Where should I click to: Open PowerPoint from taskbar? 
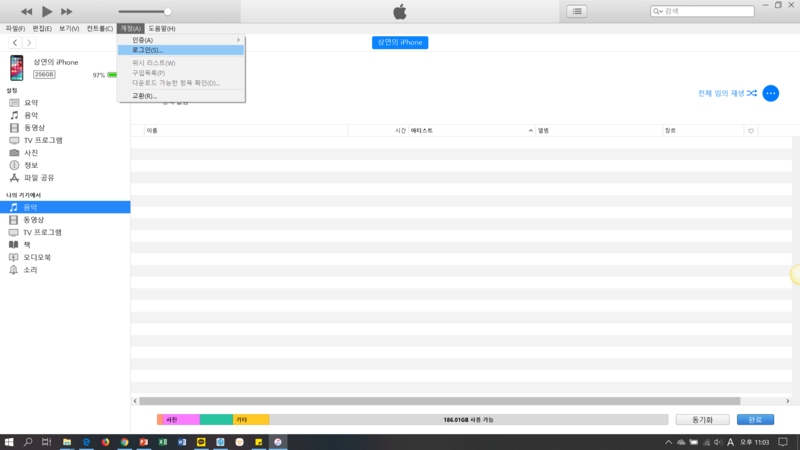[x=143, y=442]
